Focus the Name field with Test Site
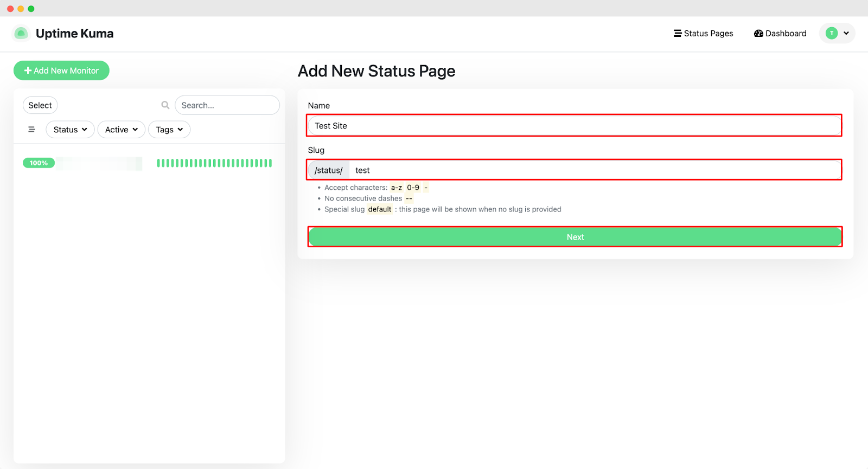The height and width of the screenshot is (469, 868). point(574,126)
